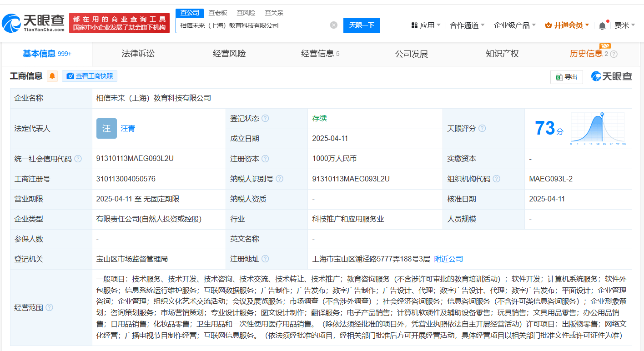
Task: Click the help icon next to 登记状态
Action: 265,118
